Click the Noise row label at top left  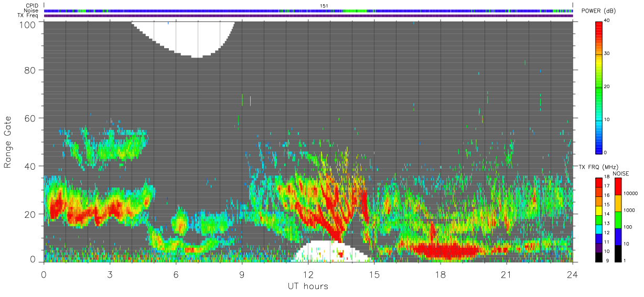31,10
